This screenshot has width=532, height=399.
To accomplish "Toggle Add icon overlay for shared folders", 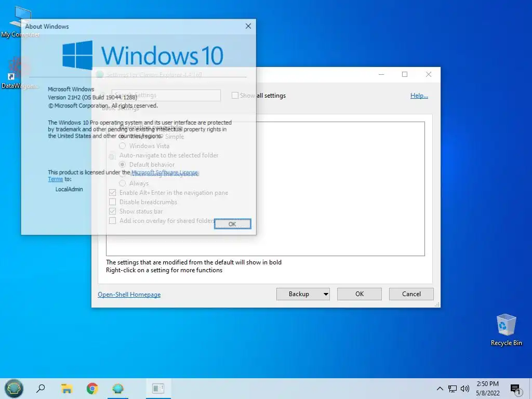I will [112, 220].
